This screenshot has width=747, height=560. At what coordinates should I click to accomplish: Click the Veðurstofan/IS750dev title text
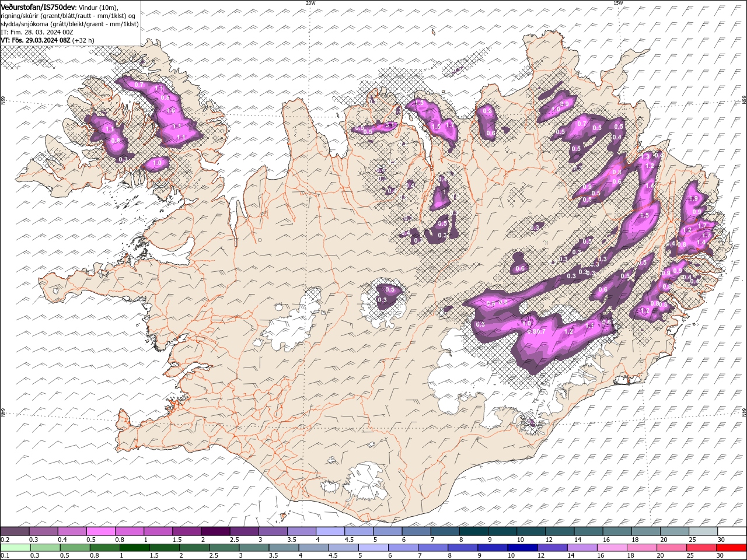(x=38, y=6)
